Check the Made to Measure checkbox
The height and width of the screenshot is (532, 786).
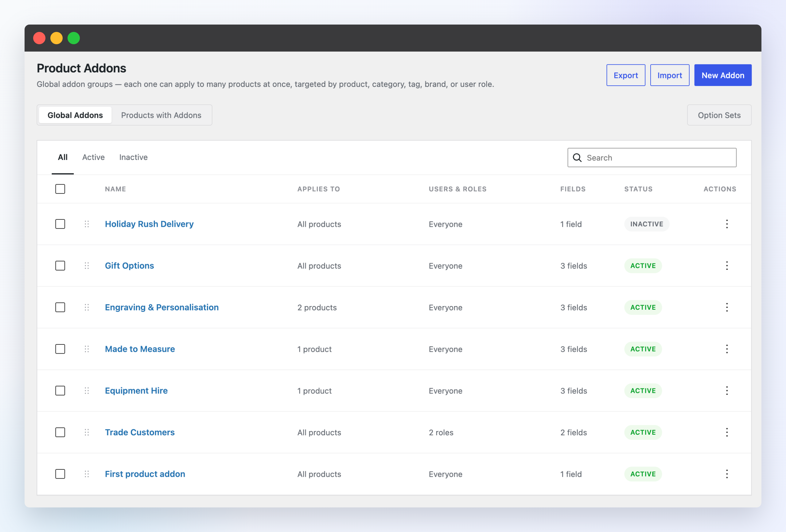[x=60, y=349]
